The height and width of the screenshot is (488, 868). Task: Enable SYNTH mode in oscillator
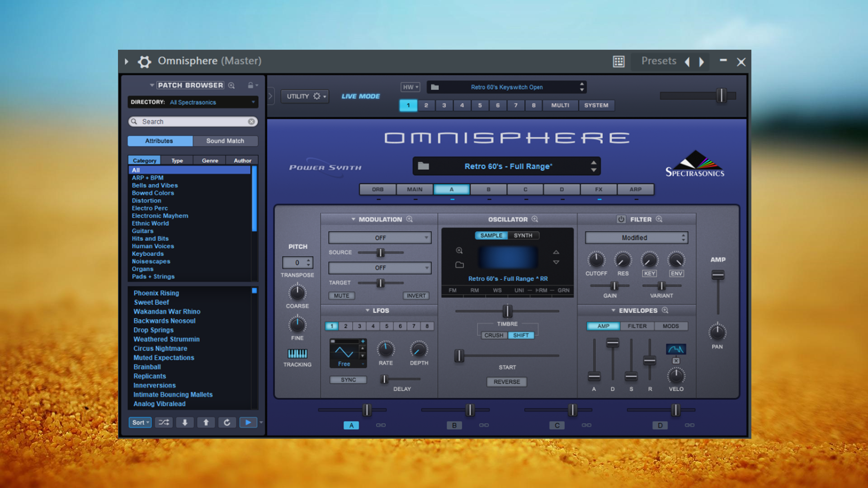[523, 235]
